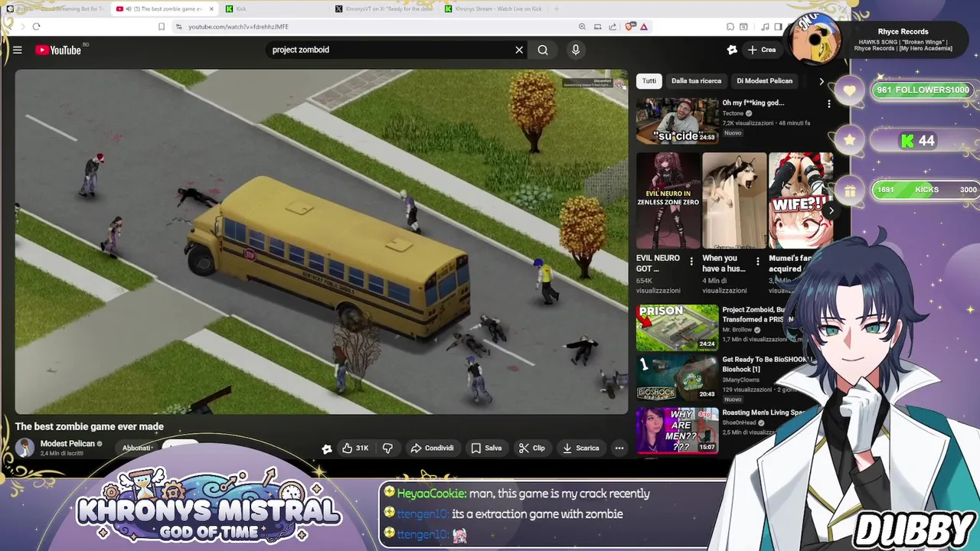This screenshot has height=551, width=980.
Task: Open the zoom magnifier icon in address bar
Action: (583, 27)
